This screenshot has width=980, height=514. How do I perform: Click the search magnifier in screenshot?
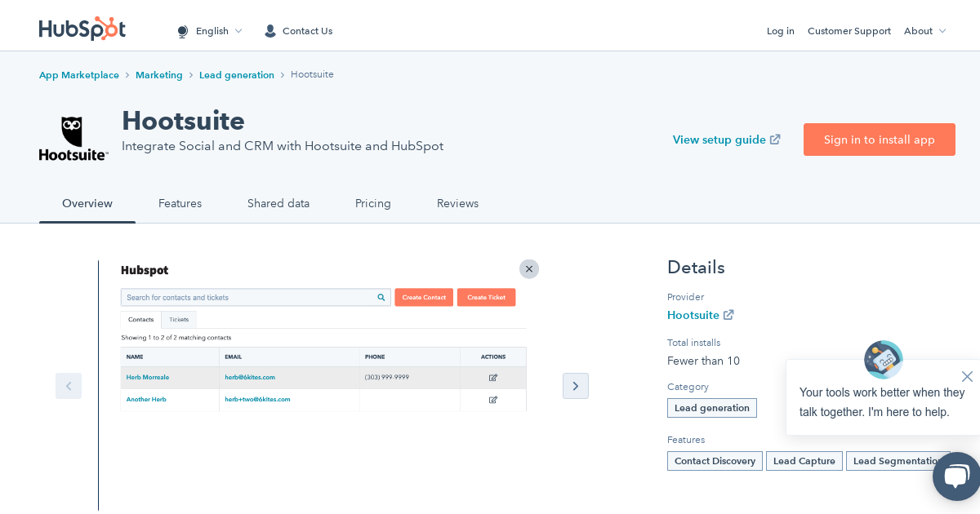pos(381,298)
